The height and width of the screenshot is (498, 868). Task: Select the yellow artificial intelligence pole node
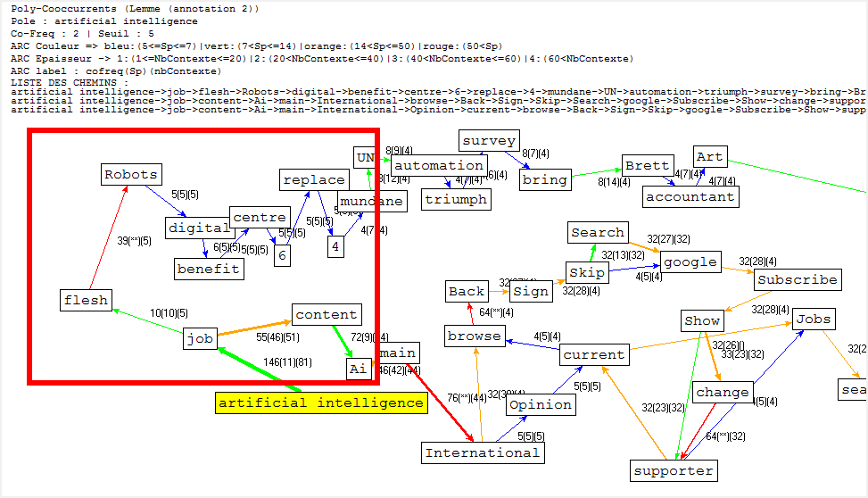coord(321,403)
